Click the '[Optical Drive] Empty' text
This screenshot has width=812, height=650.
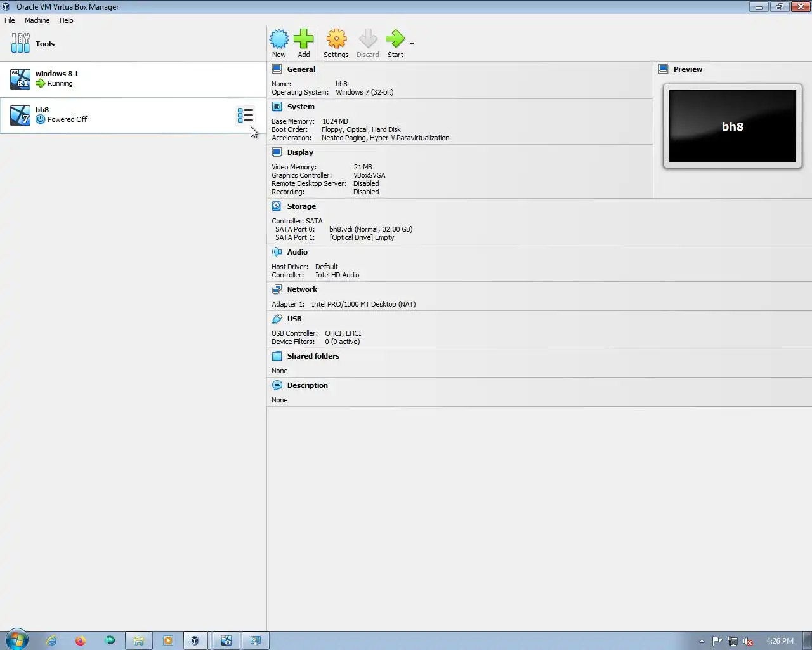pos(362,237)
